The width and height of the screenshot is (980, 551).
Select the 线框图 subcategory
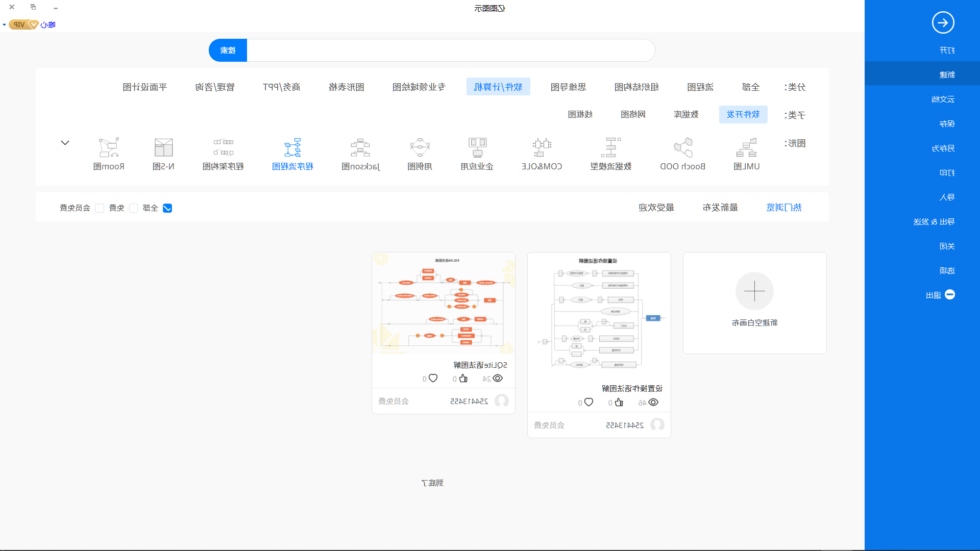tap(580, 114)
